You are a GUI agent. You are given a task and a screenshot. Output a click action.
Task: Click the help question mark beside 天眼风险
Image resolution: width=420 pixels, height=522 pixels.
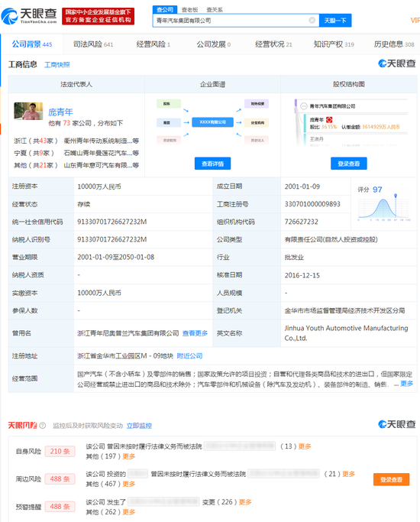coord(43,426)
